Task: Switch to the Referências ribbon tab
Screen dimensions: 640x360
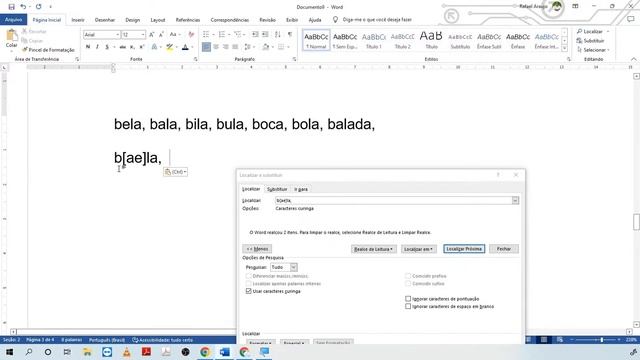Action: [x=188, y=20]
